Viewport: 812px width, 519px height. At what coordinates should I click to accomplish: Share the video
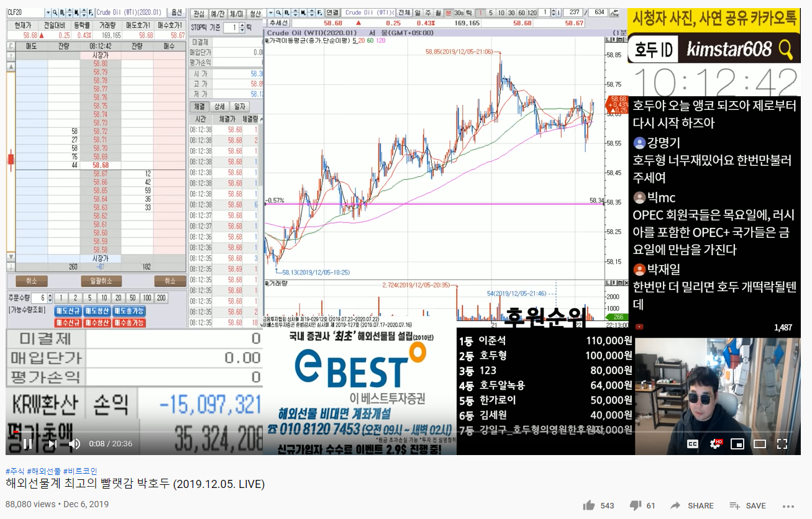(692, 505)
